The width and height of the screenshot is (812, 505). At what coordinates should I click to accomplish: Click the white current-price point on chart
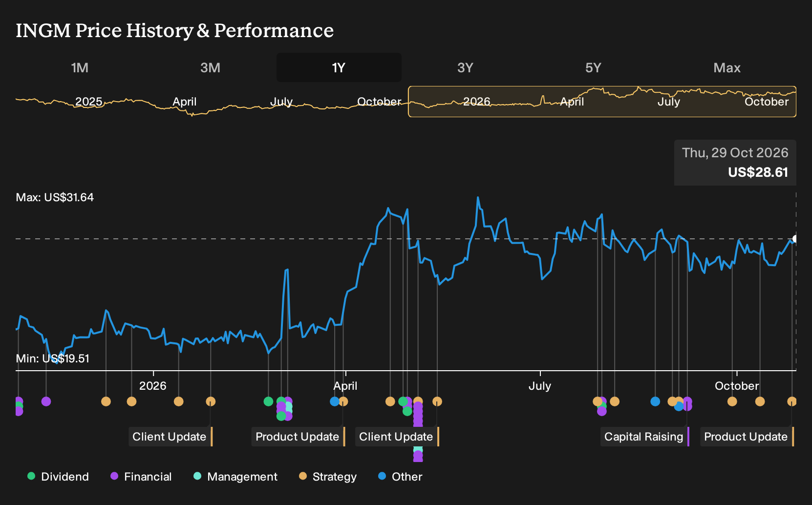(x=795, y=239)
